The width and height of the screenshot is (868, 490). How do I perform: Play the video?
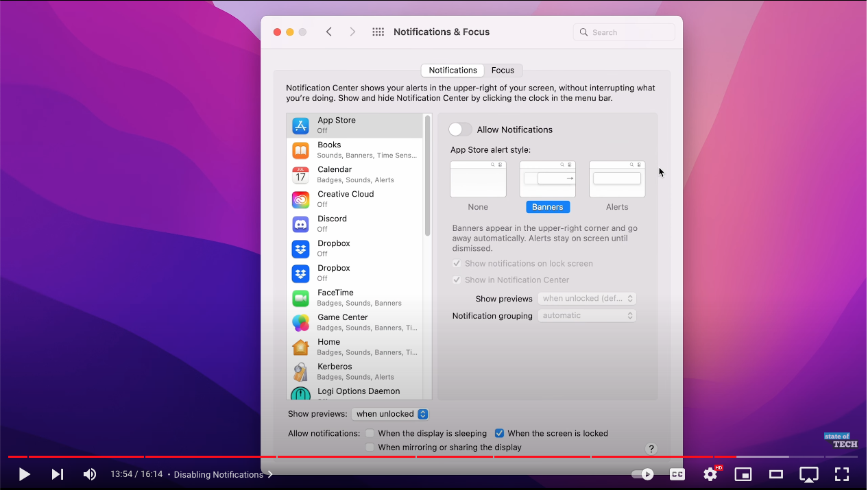pyautogui.click(x=24, y=474)
